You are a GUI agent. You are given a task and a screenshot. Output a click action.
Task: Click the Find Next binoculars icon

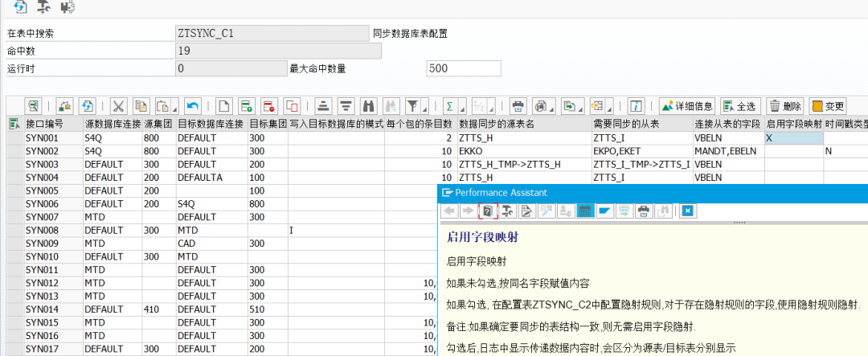(x=391, y=106)
